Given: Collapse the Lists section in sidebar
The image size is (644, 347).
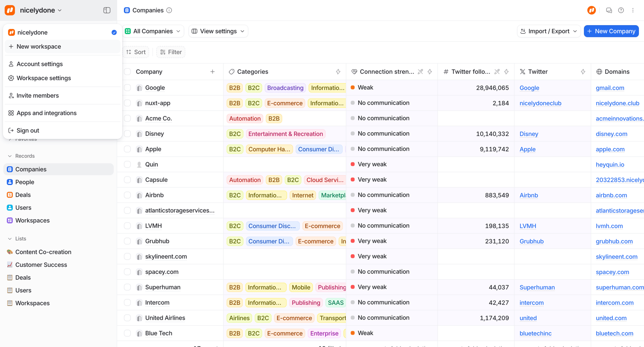Looking at the screenshot, I should pos(10,239).
